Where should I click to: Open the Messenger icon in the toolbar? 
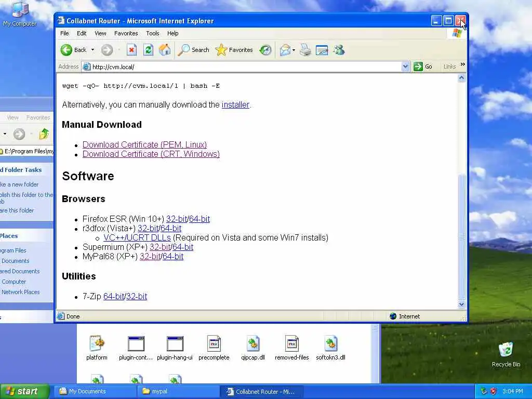[x=339, y=50]
